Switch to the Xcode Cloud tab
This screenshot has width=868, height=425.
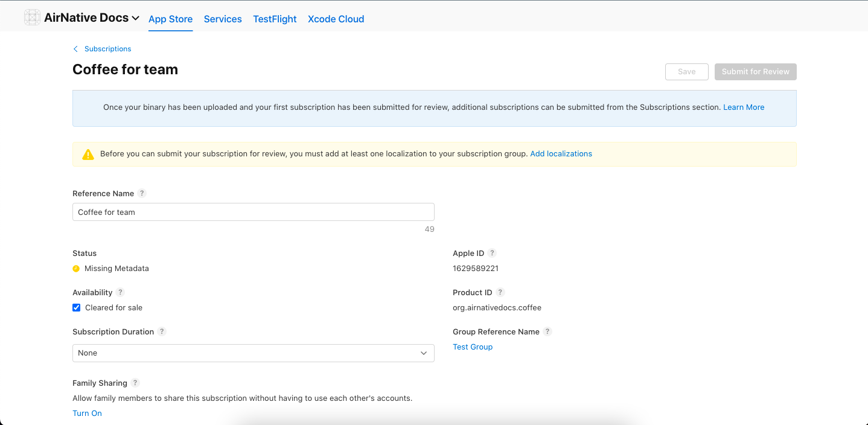click(x=336, y=19)
